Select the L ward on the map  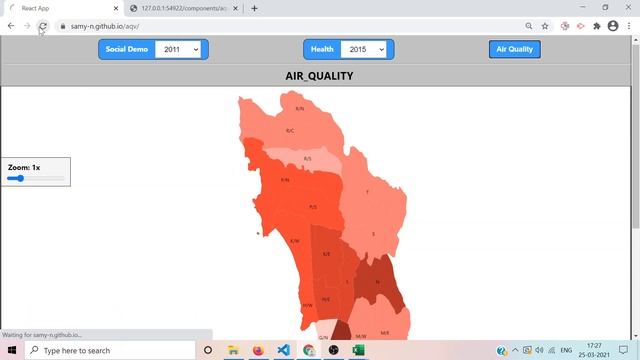(x=347, y=282)
